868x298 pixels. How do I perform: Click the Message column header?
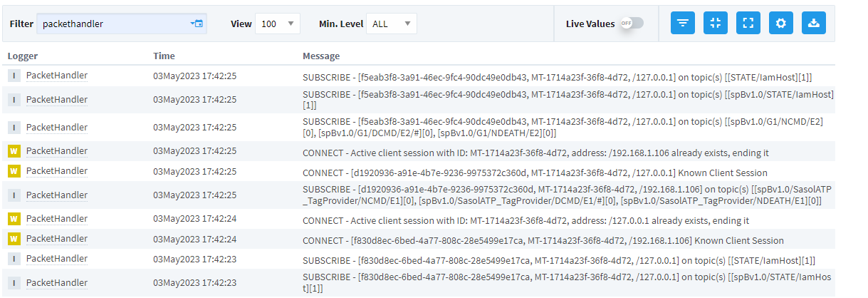[321, 56]
